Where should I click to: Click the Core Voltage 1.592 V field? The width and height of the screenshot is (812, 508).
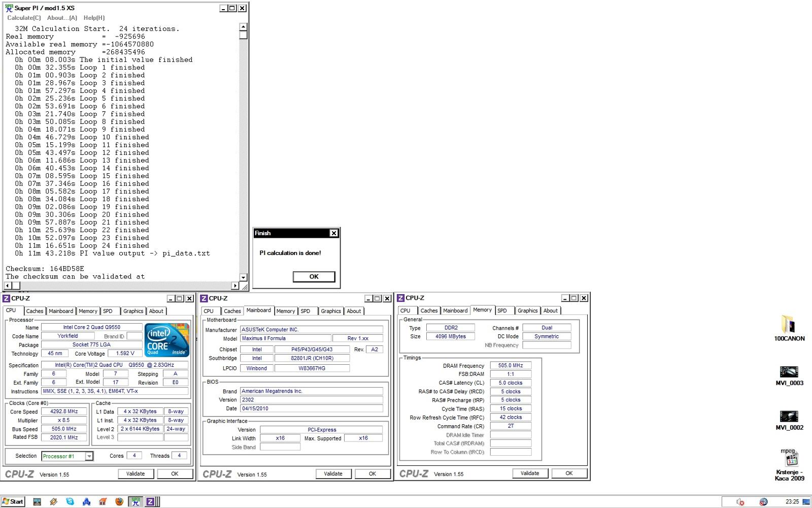tap(125, 353)
